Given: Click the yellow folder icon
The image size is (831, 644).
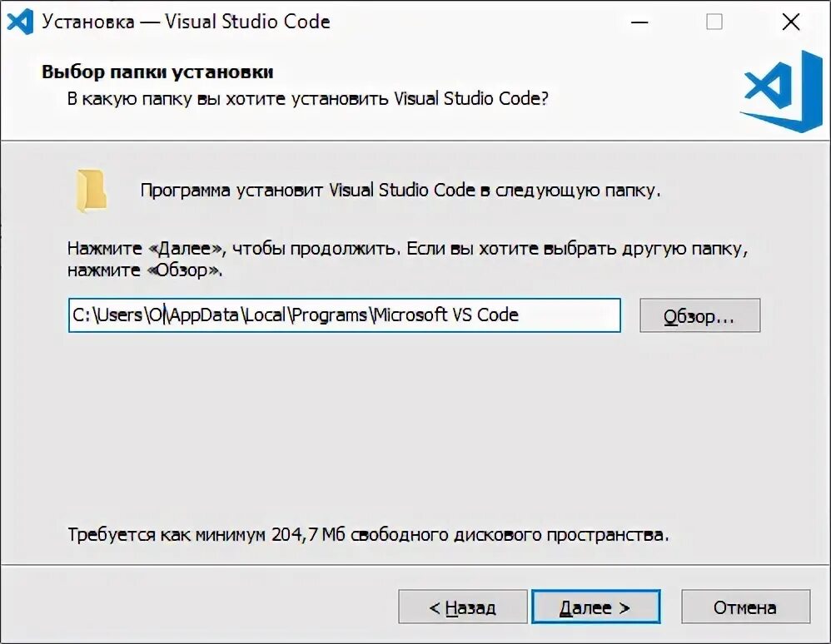Looking at the screenshot, I should 91,191.
